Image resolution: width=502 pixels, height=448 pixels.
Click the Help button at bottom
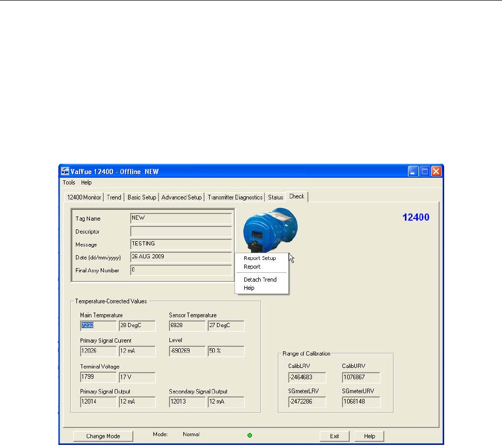point(369,436)
